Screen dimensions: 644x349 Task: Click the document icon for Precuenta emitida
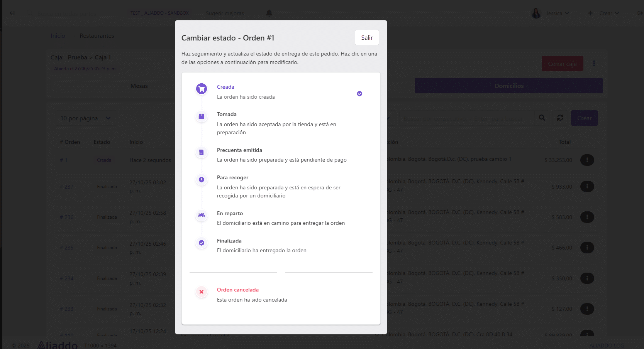pos(201,152)
